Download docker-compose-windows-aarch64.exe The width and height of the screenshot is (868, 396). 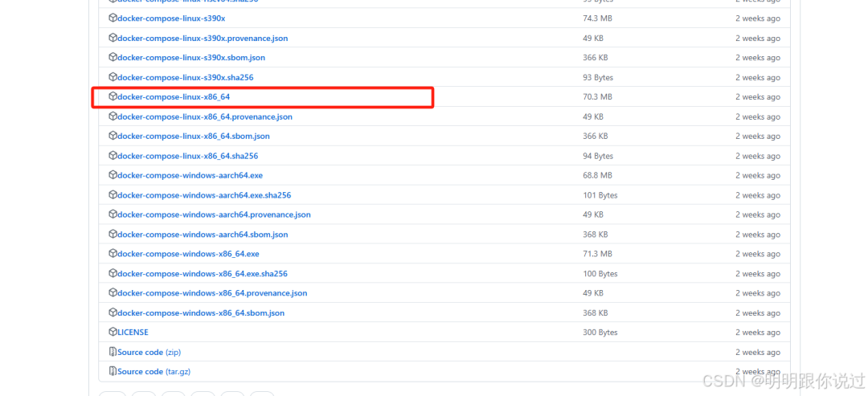pos(190,175)
